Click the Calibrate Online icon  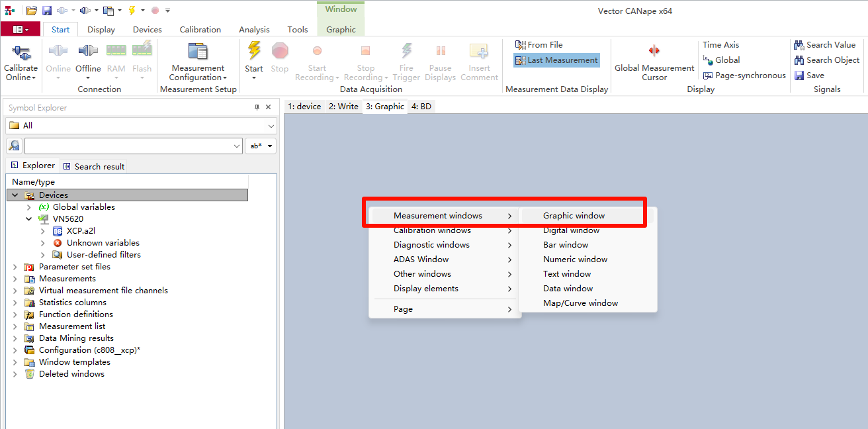(x=21, y=53)
